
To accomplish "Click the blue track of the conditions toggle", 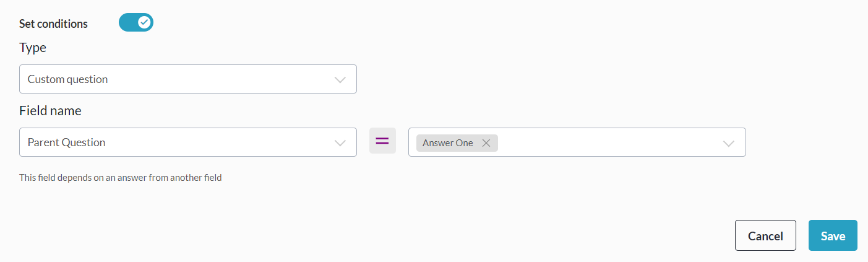I will pyautogui.click(x=128, y=23).
